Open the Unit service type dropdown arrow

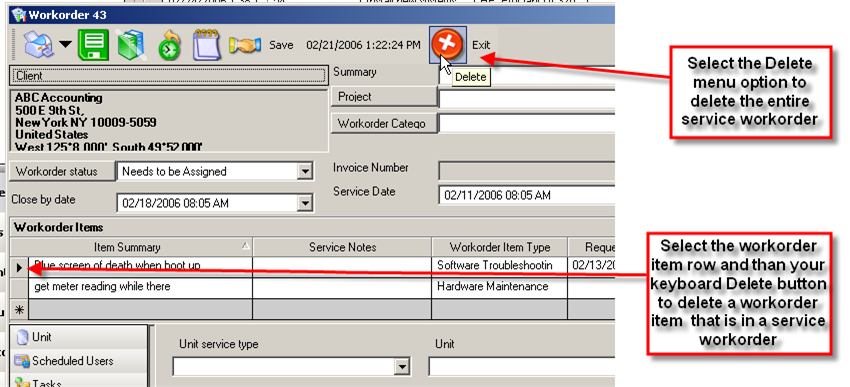coord(402,367)
